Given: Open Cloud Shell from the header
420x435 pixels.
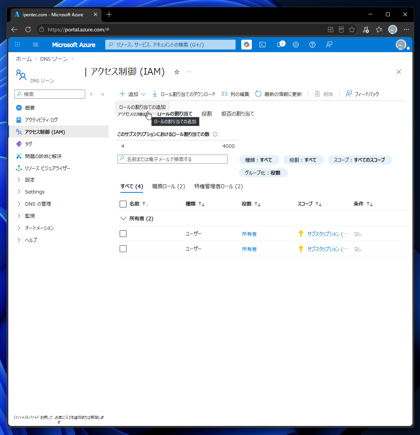Looking at the screenshot, I should tap(263, 45).
